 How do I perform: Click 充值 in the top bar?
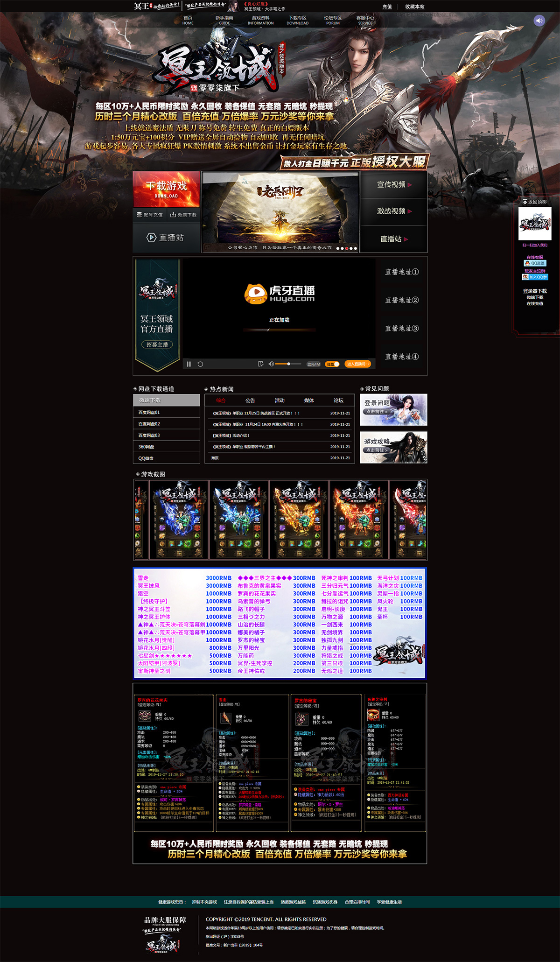(387, 7)
